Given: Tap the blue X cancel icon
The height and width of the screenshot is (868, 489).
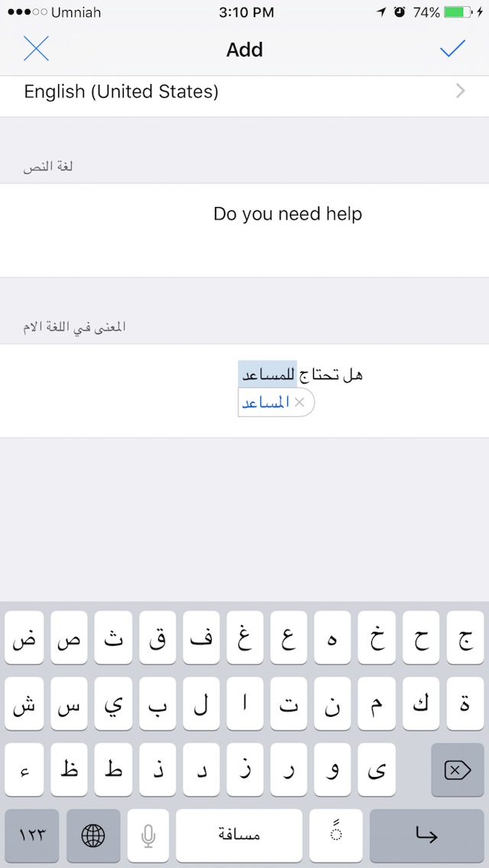Looking at the screenshot, I should point(36,49).
